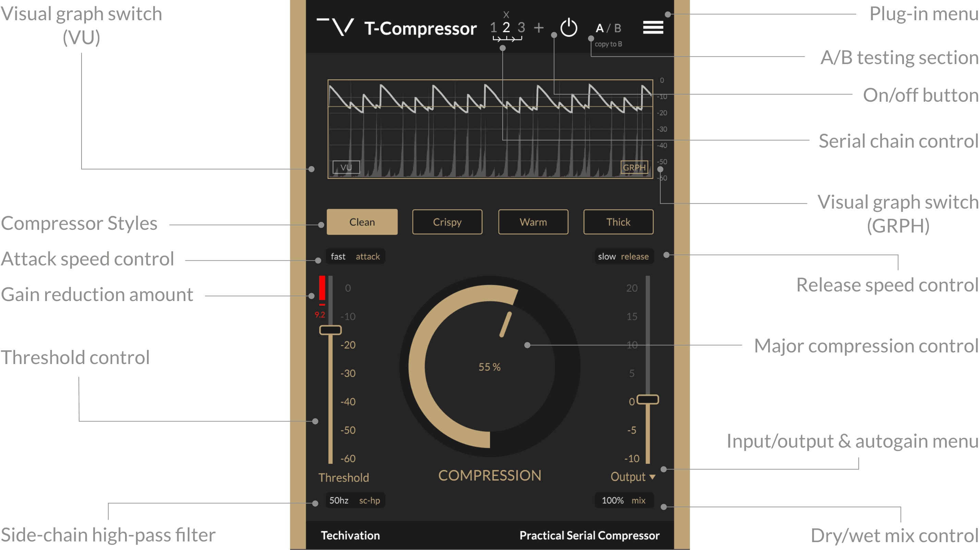Select the Crispy compressor style
This screenshot has width=980, height=550.
tap(448, 222)
